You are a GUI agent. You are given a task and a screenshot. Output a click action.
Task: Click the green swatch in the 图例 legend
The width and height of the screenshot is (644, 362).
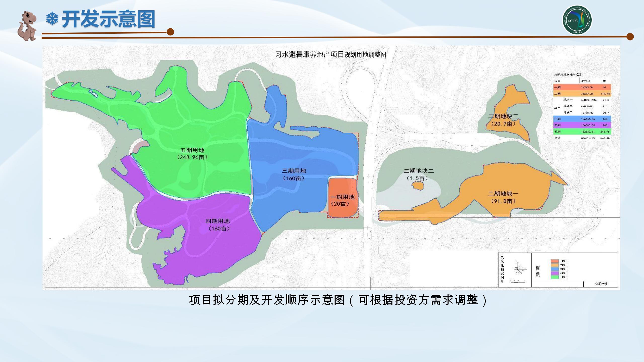tap(555, 277)
